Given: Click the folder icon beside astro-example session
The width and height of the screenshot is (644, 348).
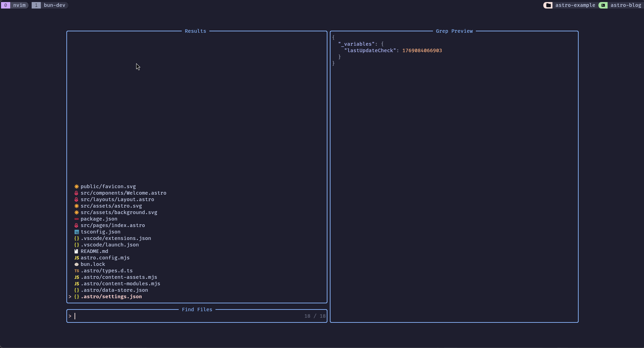Looking at the screenshot, I should click(x=548, y=5).
